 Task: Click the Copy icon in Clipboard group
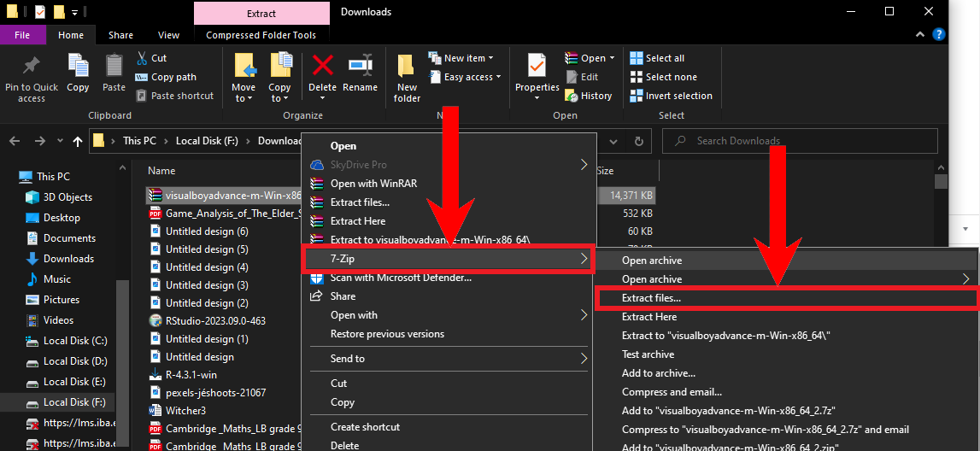78,67
